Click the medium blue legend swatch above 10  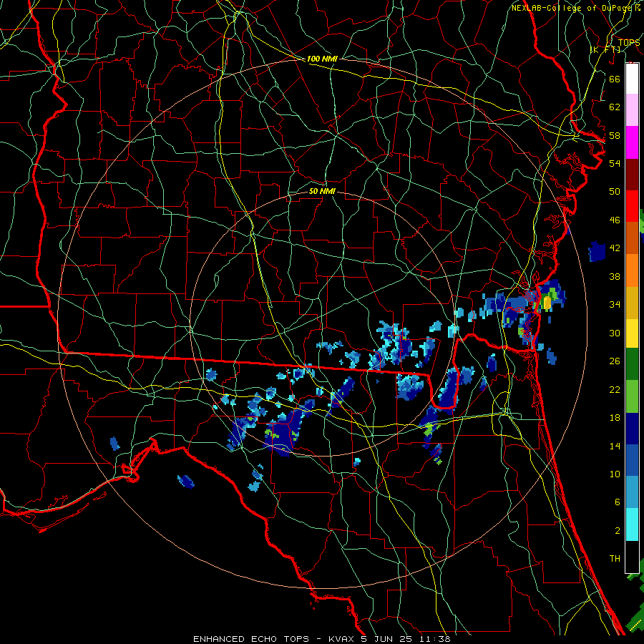point(632,461)
